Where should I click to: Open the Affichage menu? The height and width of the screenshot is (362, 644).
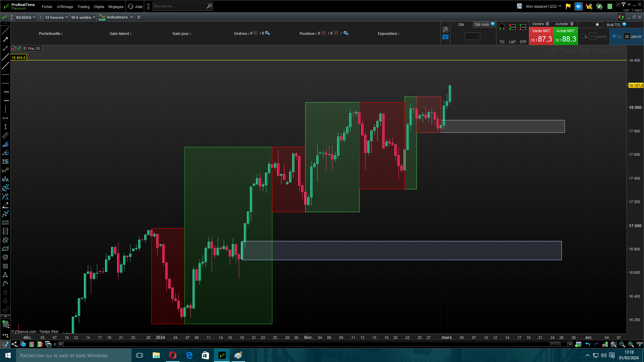pos(65,7)
